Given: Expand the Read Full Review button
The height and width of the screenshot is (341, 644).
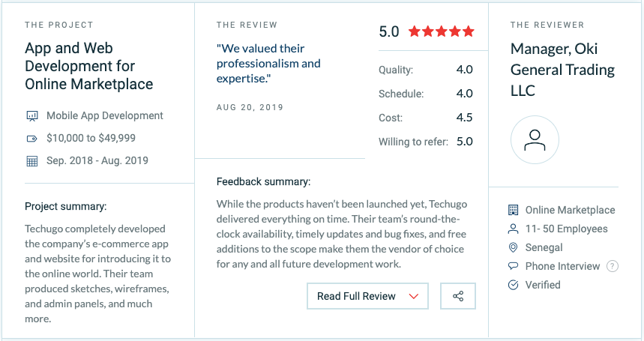Looking at the screenshot, I should 357,296.
